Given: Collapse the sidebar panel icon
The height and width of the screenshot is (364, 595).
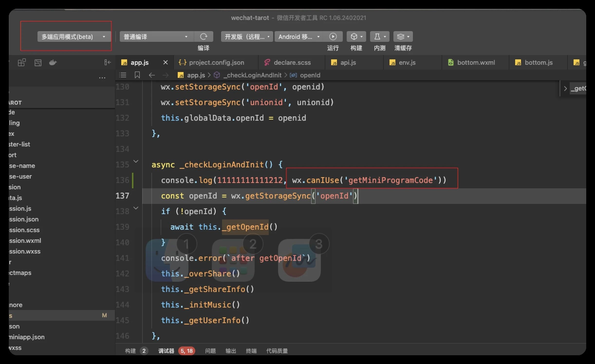Looking at the screenshot, I should [108, 63].
